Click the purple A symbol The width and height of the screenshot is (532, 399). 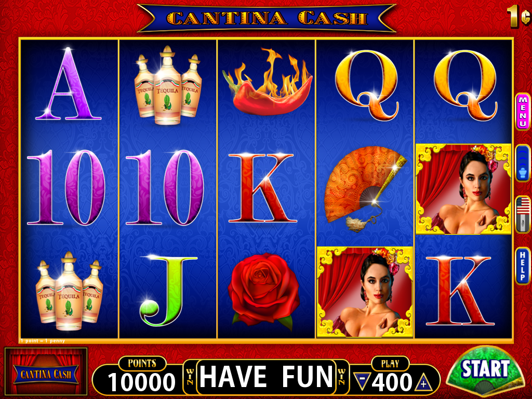69,84
